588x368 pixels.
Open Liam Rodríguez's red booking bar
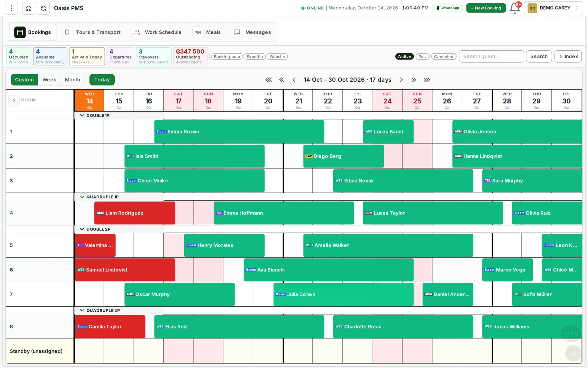click(x=135, y=213)
